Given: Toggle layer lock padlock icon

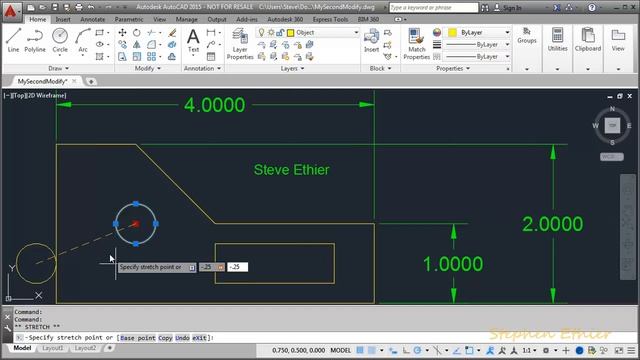Looking at the screenshot, I should click(280, 33).
